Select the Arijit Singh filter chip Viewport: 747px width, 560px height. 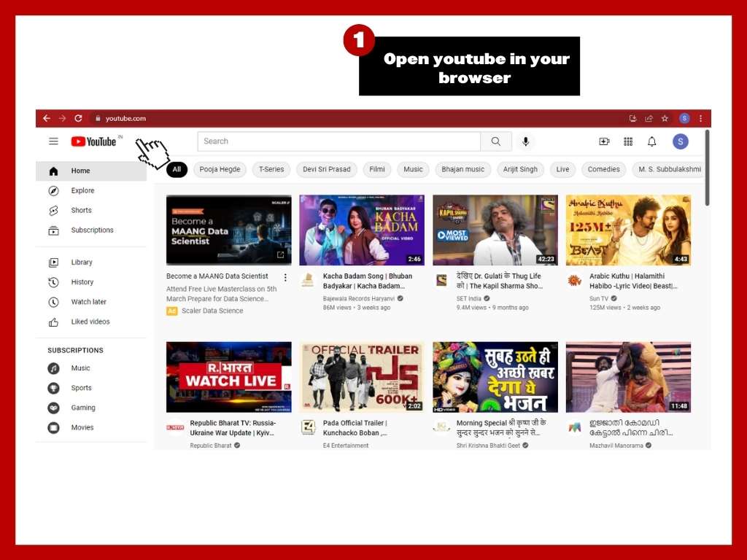pos(520,169)
